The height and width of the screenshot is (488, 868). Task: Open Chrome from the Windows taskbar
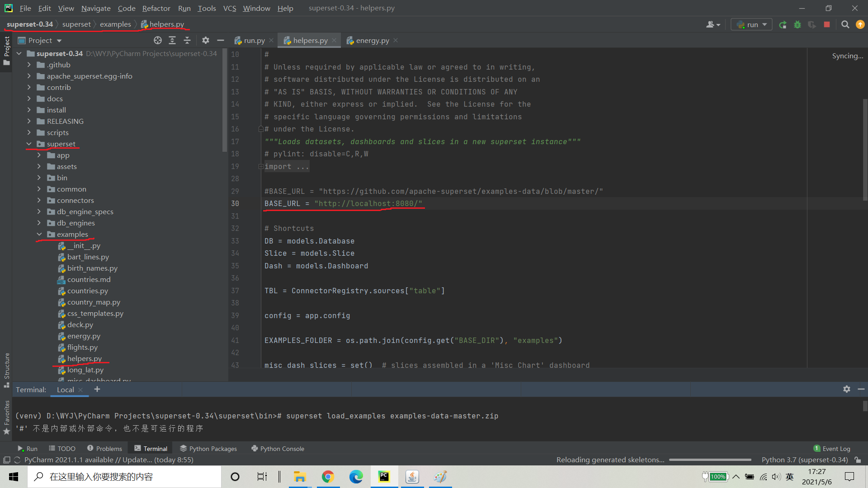pyautogui.click(x=328, y=477)
